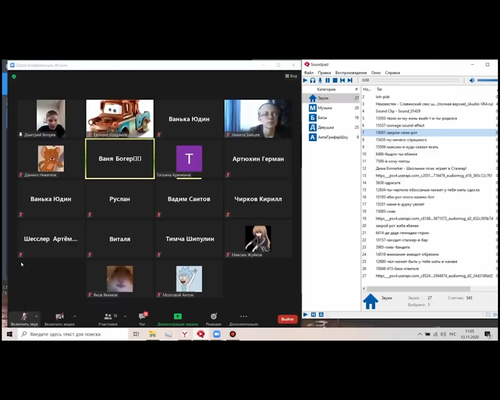Click the green encryption shield icon in Zoom
This screenshot has height=400, width=500.
[x=14, y=77]
